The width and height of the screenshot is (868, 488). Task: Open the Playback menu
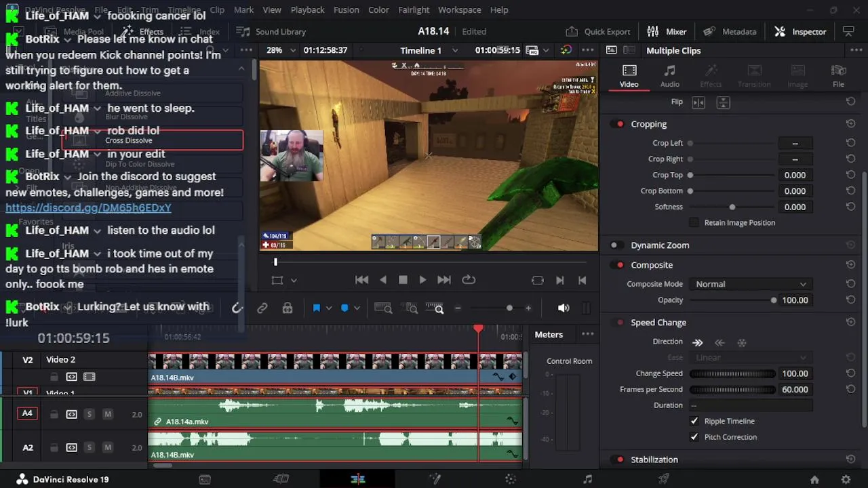coord(308,10)
